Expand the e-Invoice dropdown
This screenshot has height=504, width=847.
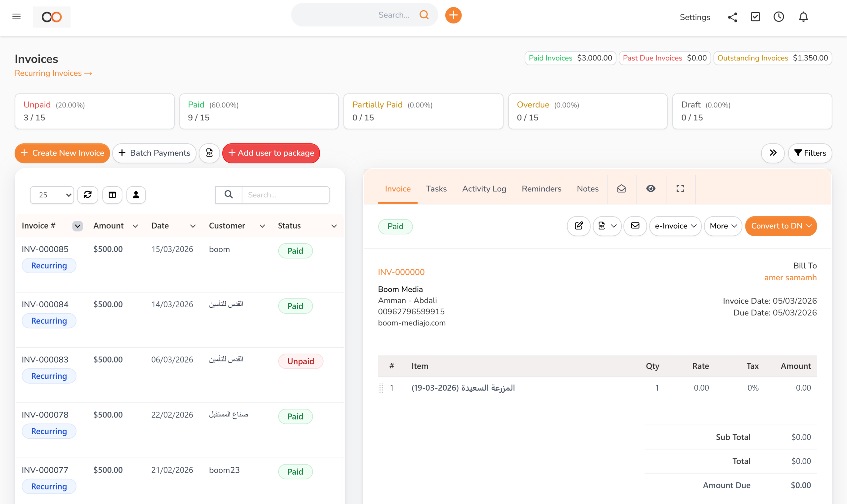point(675,226)
